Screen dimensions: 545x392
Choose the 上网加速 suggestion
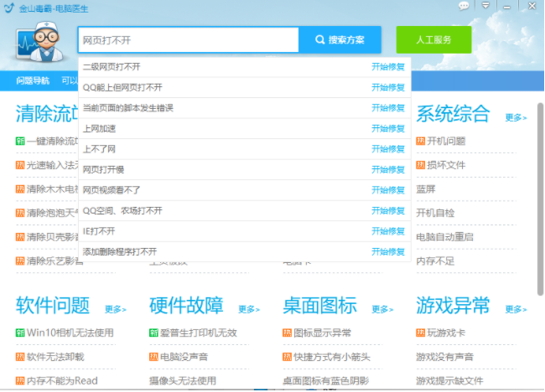[x=100, y=128]
